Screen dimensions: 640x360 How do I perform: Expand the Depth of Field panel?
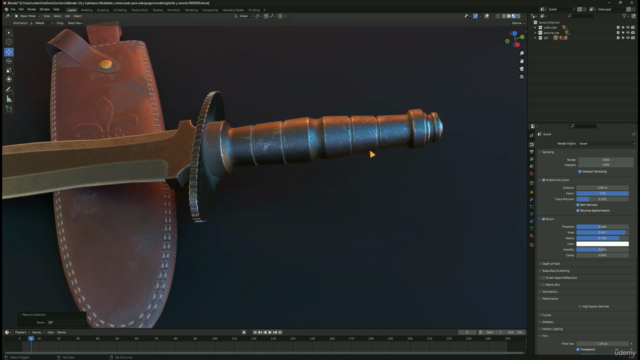551,264
